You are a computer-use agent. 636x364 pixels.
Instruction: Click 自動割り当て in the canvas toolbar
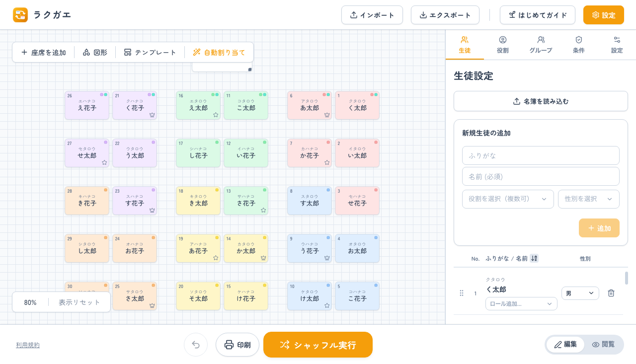point(219,52)
